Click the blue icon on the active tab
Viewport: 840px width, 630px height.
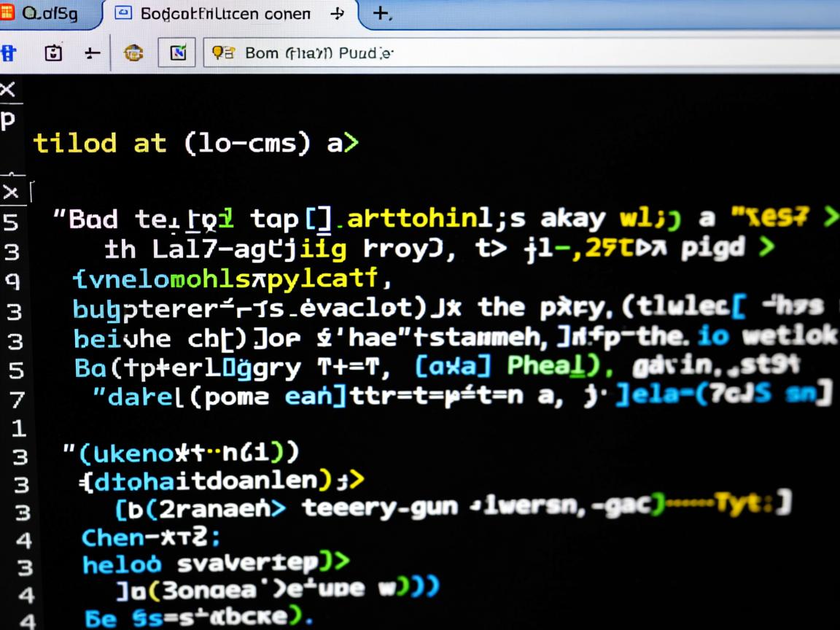tap(125, 13)
